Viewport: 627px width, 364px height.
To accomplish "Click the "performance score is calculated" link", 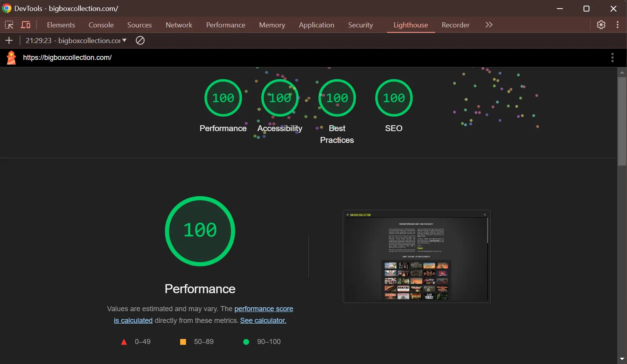I will (x=264, y=309).
